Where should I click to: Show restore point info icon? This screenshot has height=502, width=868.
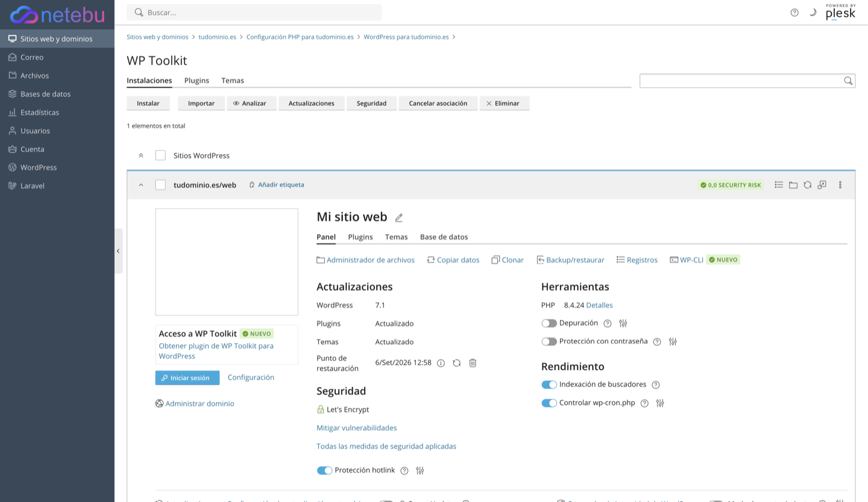pos(441,363)
